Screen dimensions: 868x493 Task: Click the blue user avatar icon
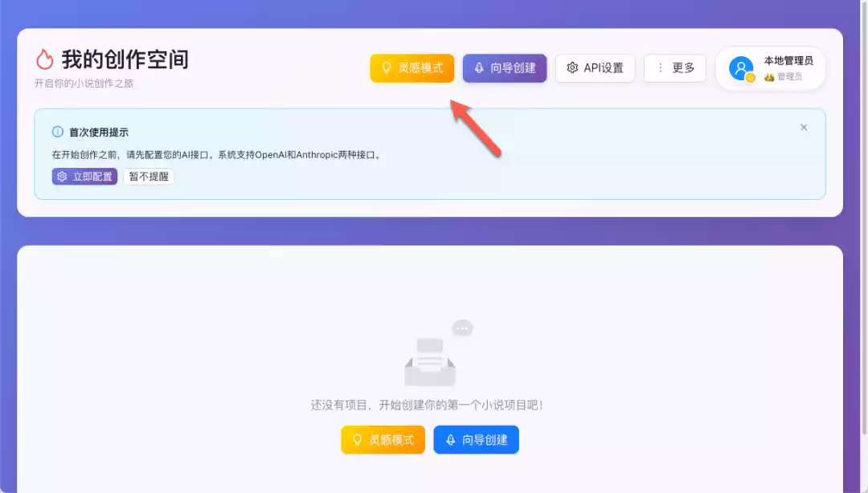tap(741, 68)
